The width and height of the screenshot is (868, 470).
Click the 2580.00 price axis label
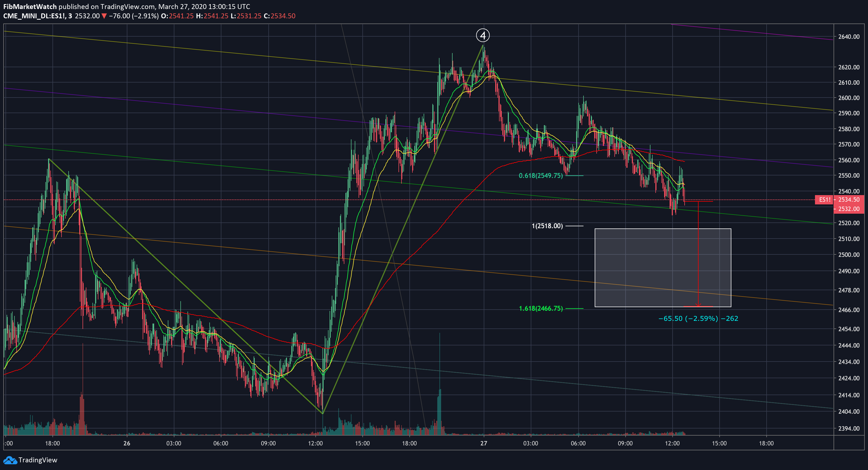pyautogui.click(x=849, y=129)
